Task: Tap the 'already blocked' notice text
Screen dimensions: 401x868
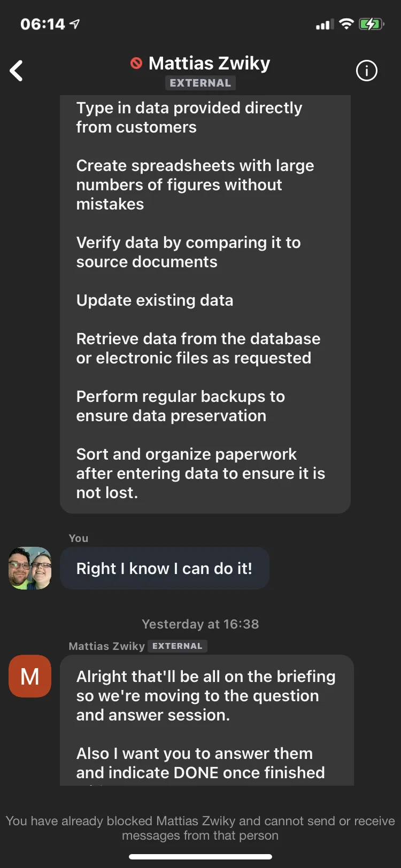Action: point(200,828)
